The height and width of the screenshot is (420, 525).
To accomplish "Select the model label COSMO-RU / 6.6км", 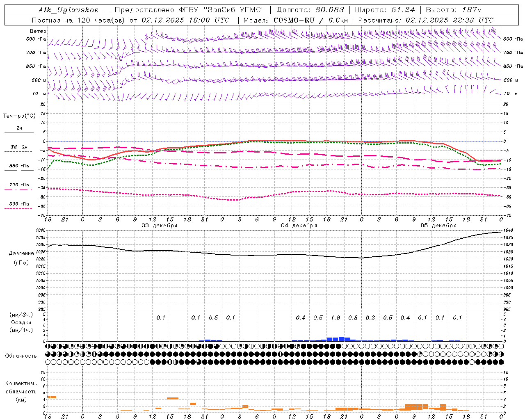I will (x=310, y=20).
